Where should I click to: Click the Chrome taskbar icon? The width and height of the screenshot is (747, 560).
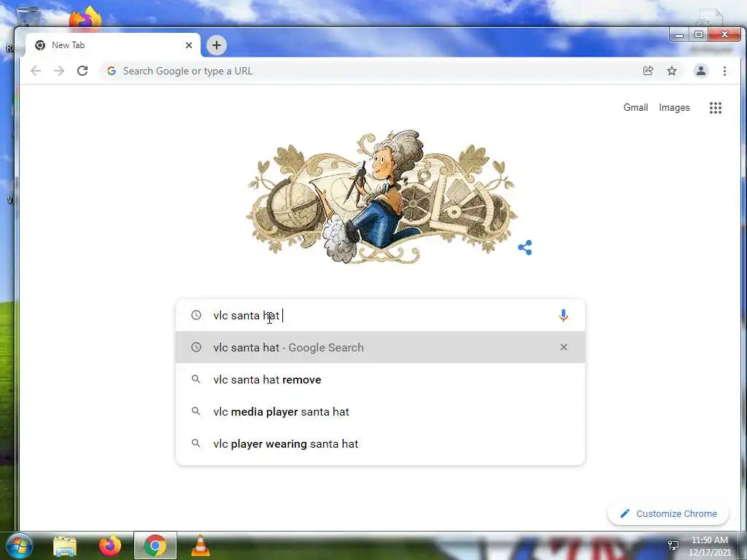click(x=155, y=545)
